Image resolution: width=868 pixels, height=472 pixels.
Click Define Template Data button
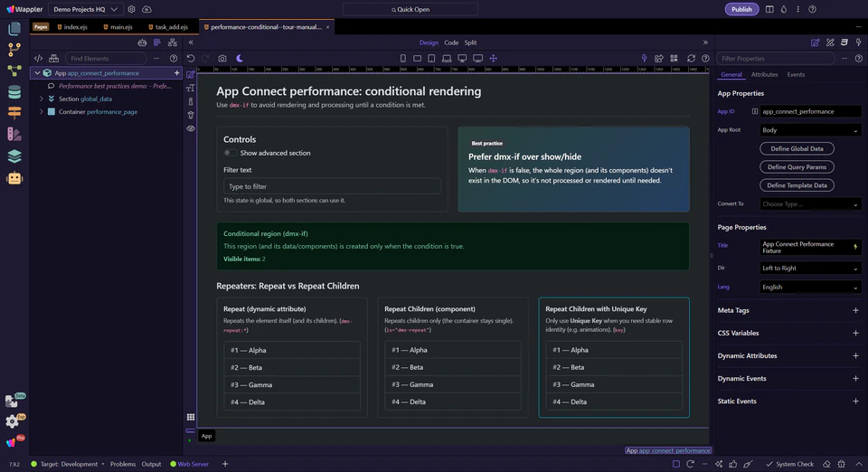pos(797,185)
